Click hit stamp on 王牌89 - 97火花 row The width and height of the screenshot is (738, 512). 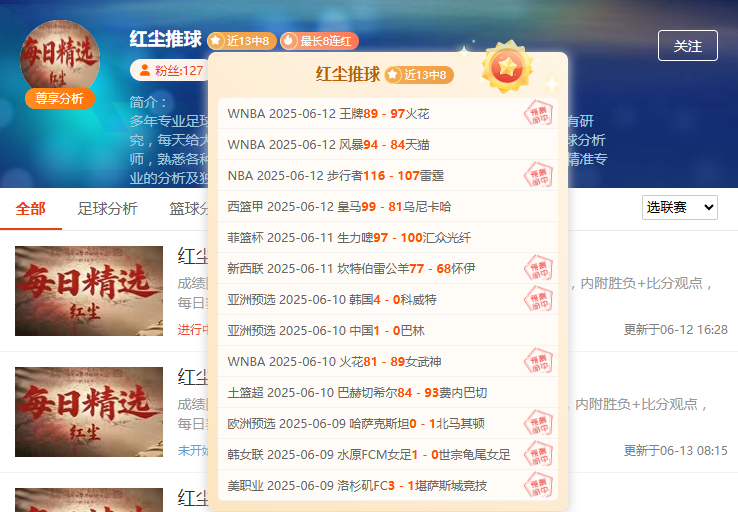(538, 113)
